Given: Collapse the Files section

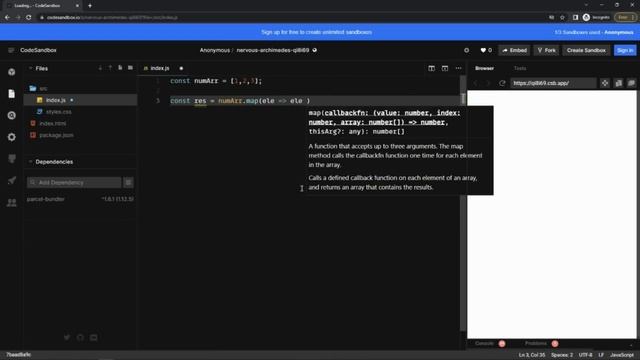Looking at the screenshot, I should pyautogui.click(x=30, y=68).
